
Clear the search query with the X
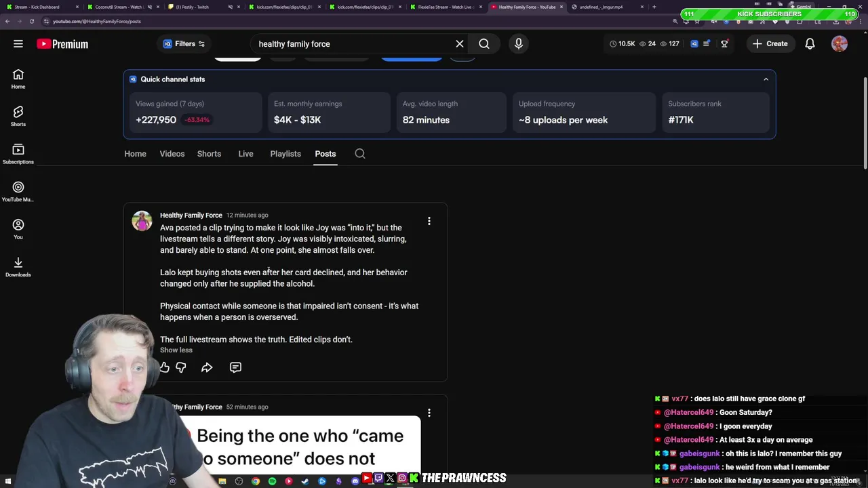click(x=460, y=44)
